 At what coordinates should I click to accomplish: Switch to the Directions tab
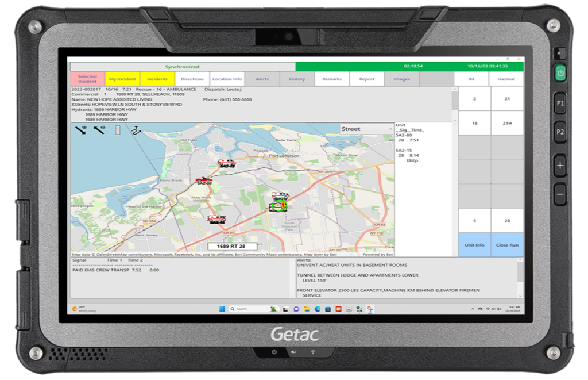192,79
